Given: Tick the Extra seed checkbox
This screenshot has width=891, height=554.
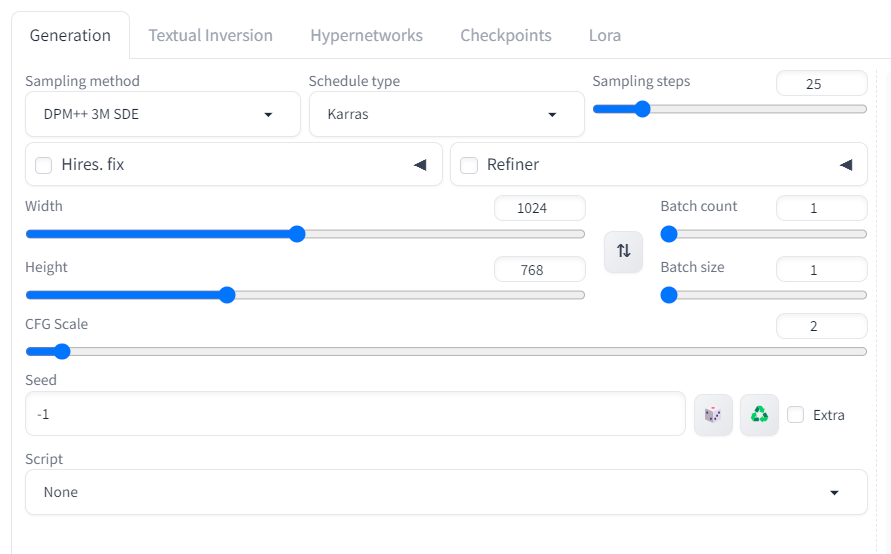Looking at the screenshot, I should pyautogui.click(x=796, y=415).
